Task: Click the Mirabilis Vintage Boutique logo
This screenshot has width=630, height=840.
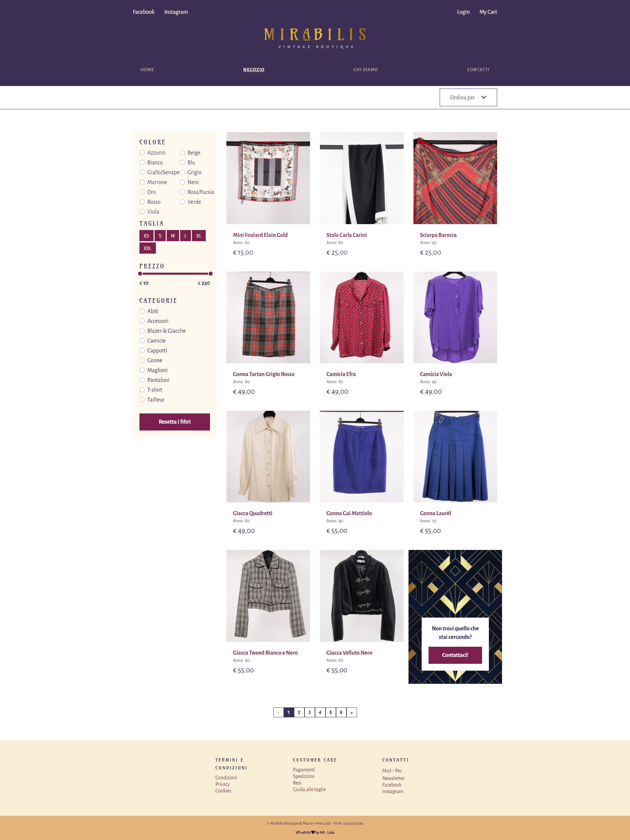Action: [315, 38]
